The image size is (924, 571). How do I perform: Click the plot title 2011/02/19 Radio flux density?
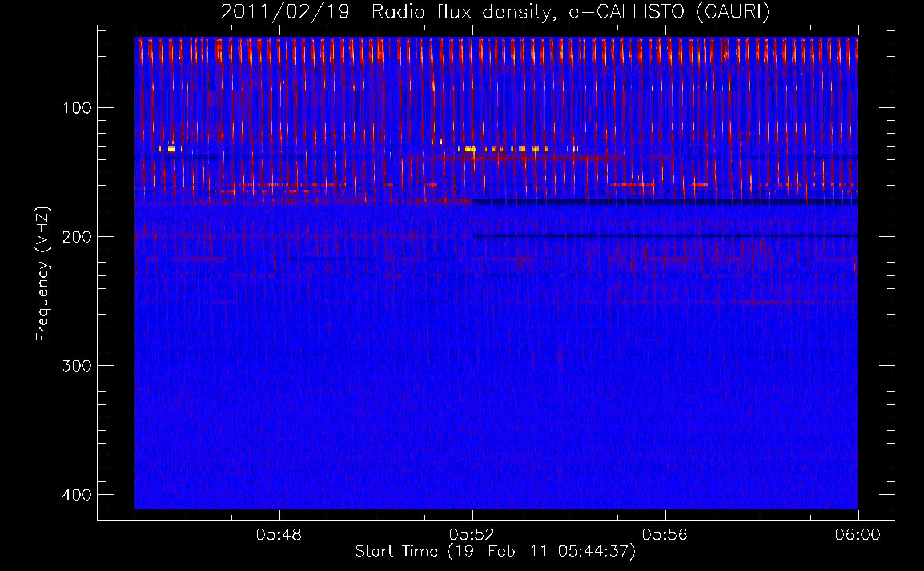[x=495, y=11]
